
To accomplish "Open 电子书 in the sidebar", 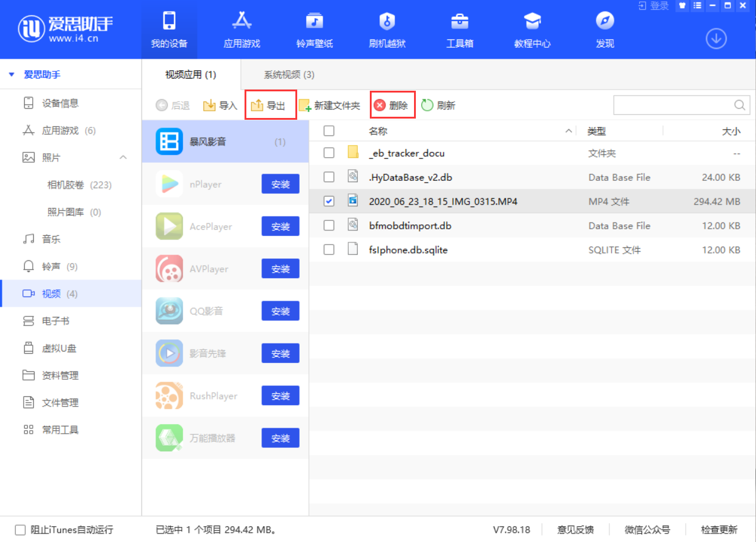I will (71, 321).
